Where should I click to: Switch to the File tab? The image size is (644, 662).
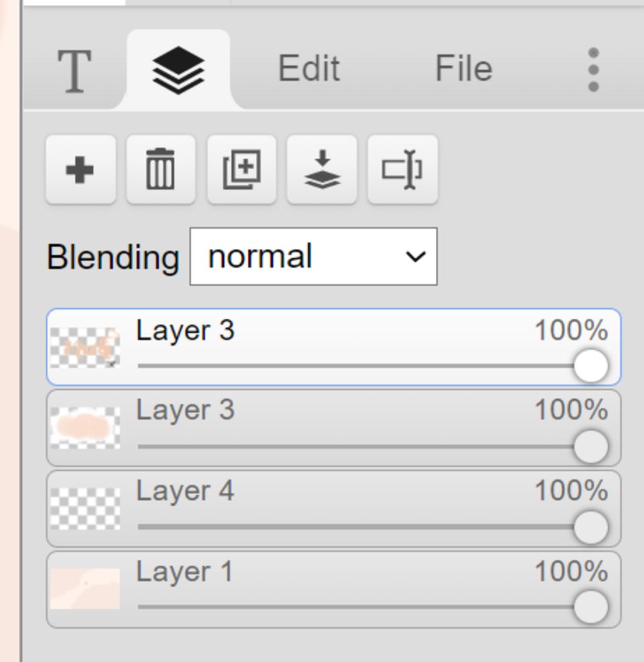click(x=464, y=68)
